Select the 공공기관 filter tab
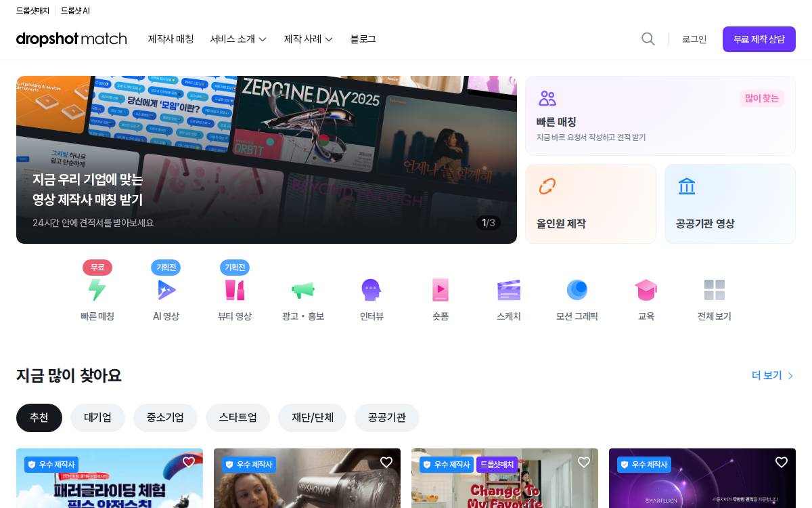Viewport: 812px width, 508px height. tap(387, 418)
